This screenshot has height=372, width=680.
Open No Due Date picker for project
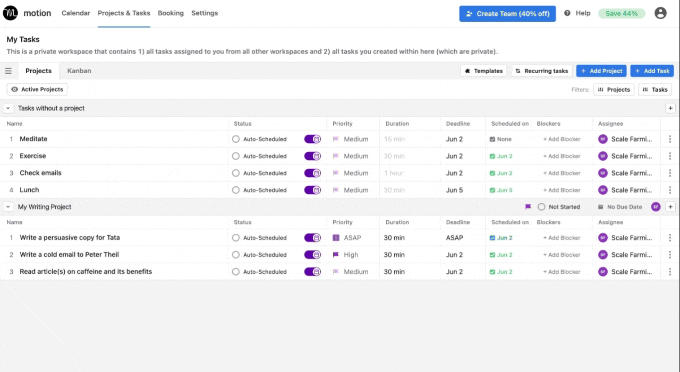620,207
